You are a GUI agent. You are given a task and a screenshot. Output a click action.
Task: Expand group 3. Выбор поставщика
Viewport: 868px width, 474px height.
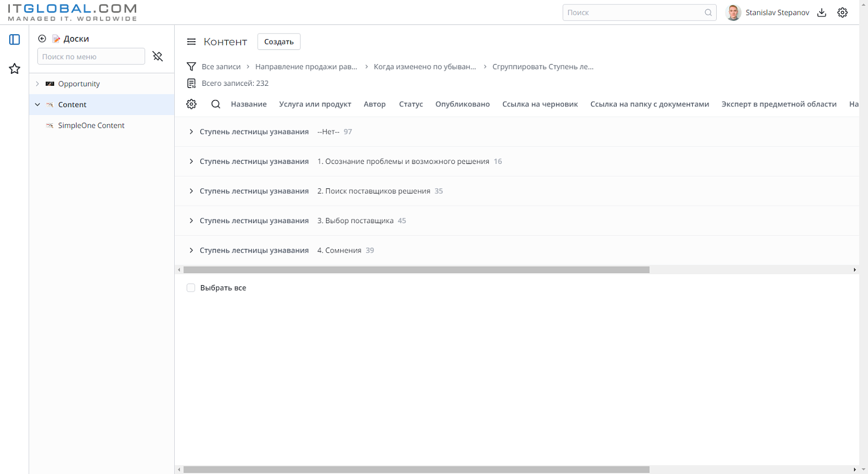click(x=191, y=220)
